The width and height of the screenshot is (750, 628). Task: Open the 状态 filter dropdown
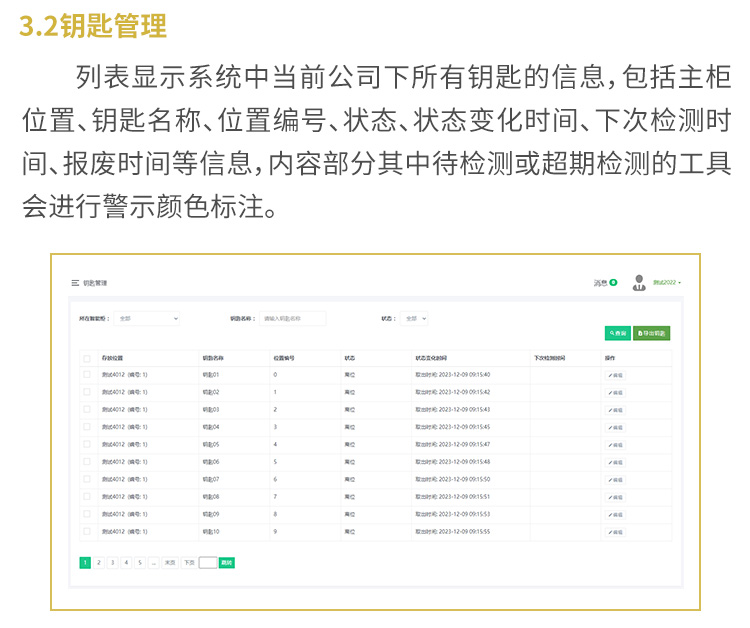pyautogui.click(x=415, y=319)
